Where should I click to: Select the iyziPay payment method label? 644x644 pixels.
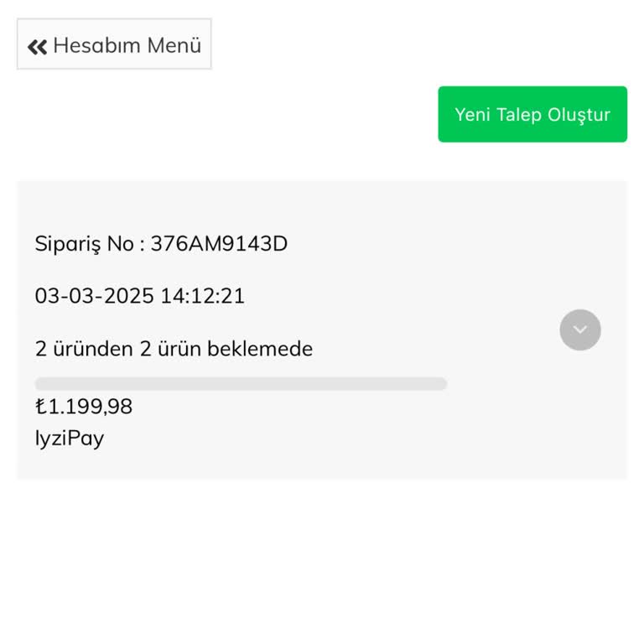(70, 438)
